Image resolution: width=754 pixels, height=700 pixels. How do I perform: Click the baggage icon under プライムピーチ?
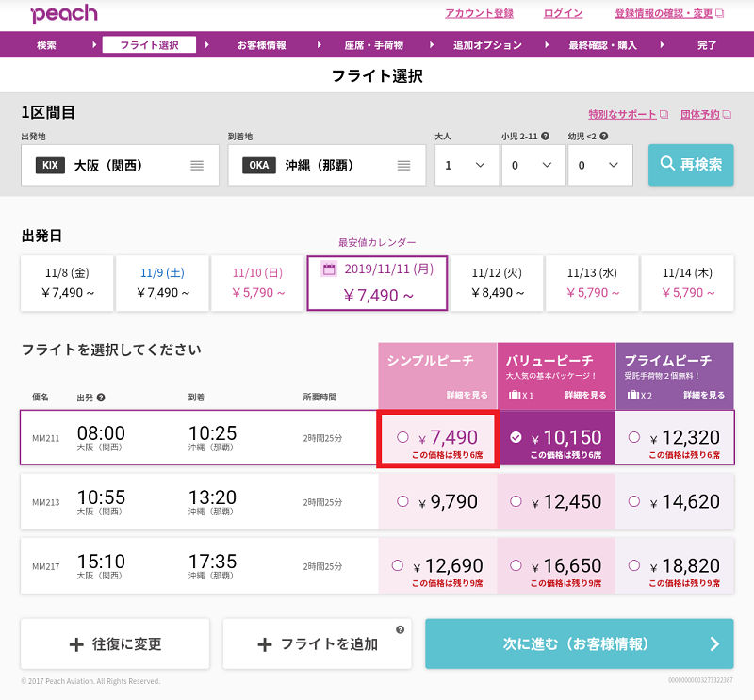tap(632, 395)
